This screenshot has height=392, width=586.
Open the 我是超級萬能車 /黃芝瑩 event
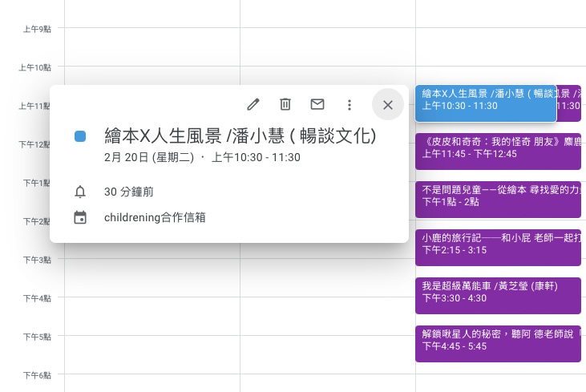coord(497,291)
